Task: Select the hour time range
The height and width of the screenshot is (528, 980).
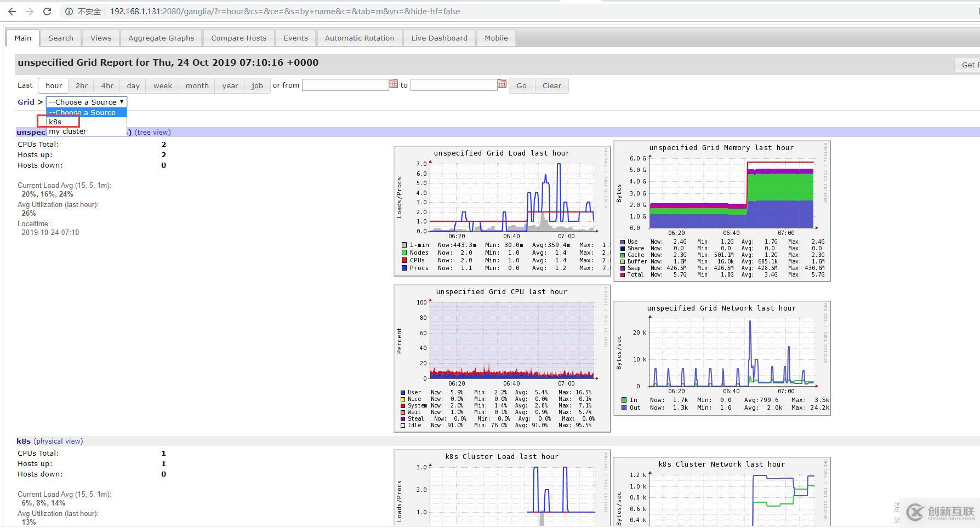Action: tap(54, 85)
